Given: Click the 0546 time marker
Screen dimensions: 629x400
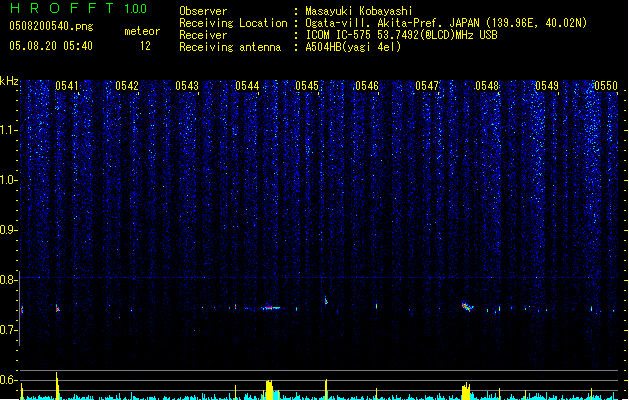Looking at the screenshot, I should click(x=367, y=86).
